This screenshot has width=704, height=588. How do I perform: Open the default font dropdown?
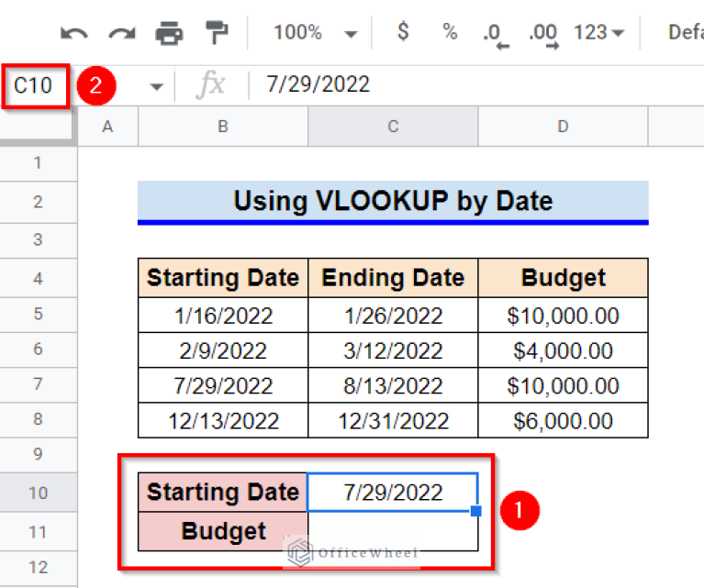click(x=684, y=33)
